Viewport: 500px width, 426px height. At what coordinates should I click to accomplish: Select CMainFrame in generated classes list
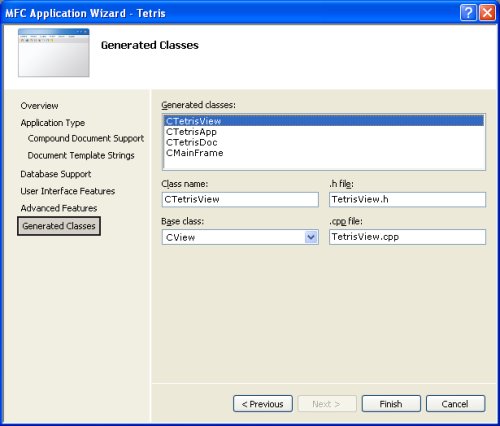tap(324, 153)
